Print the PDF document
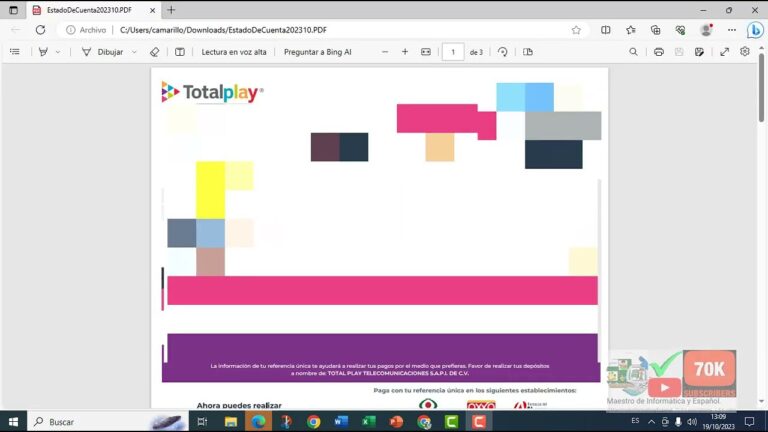This screenshot has width=768, height=432. [x=659, y=52]
